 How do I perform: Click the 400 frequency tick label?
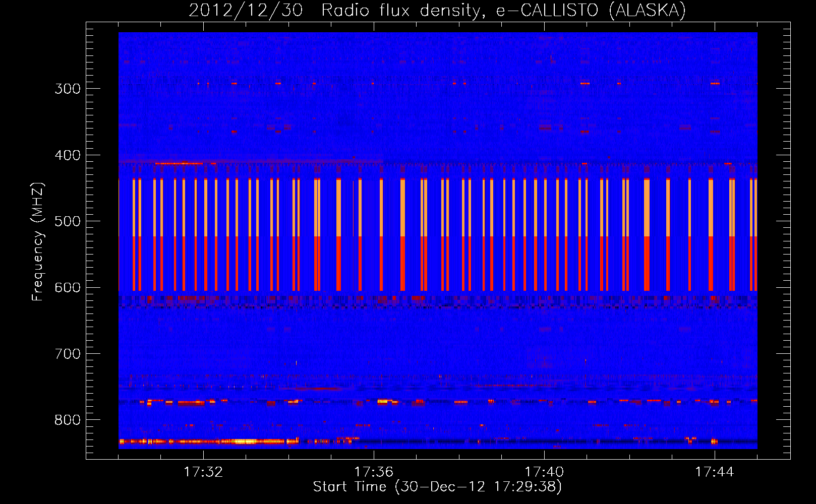(68, 155)
